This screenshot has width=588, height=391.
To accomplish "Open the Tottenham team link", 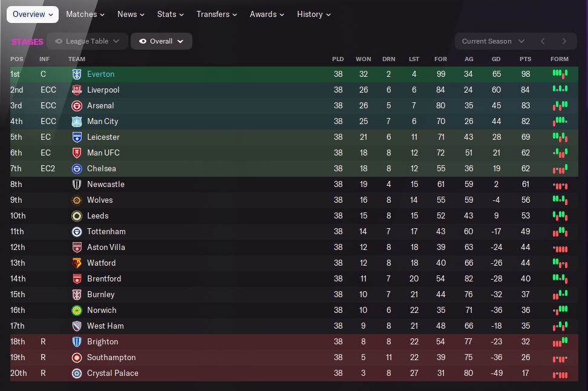I will coord(106,231).
